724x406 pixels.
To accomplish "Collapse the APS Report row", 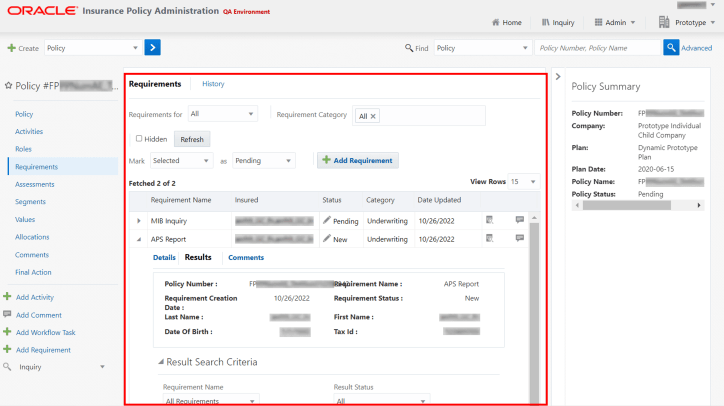I will click(139, 239).
